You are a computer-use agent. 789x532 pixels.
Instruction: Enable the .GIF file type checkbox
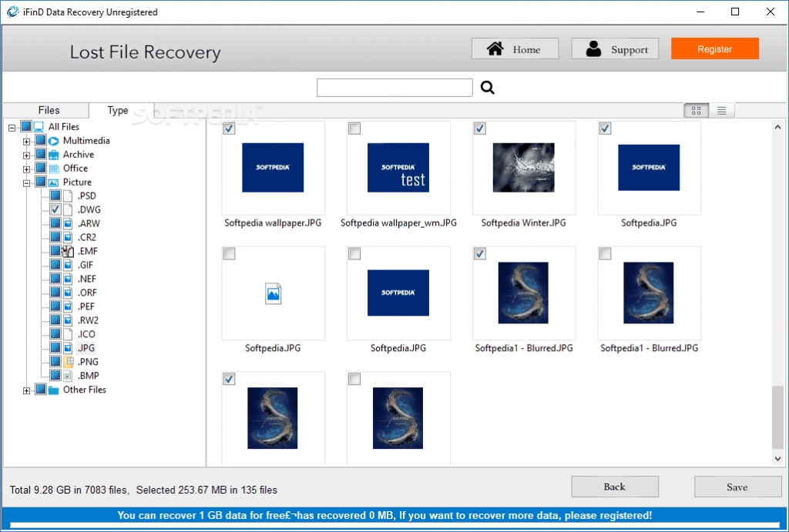(x=55, y=265)
